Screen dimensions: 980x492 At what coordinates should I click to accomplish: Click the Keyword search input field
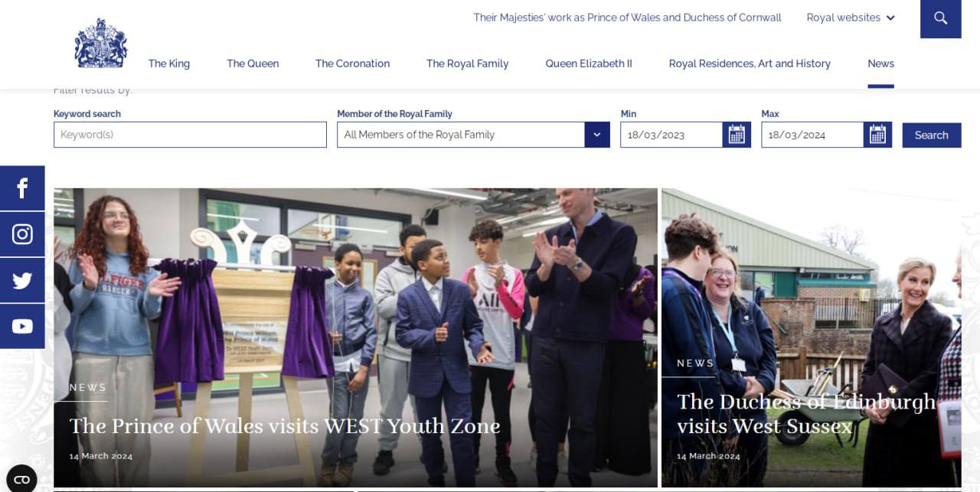(190, 135)
